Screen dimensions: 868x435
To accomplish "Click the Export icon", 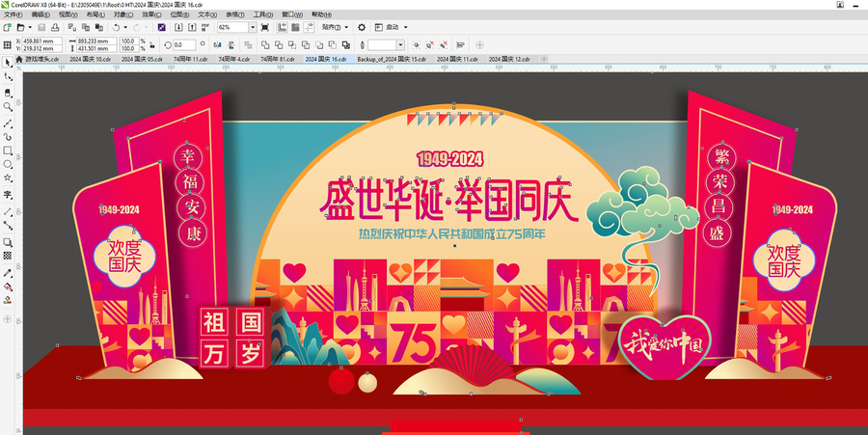I will (192, 27).
